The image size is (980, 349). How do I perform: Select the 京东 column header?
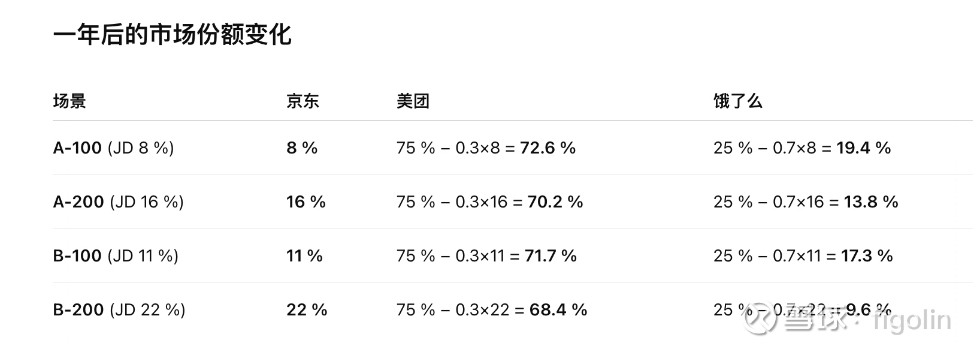pos(303,101)
